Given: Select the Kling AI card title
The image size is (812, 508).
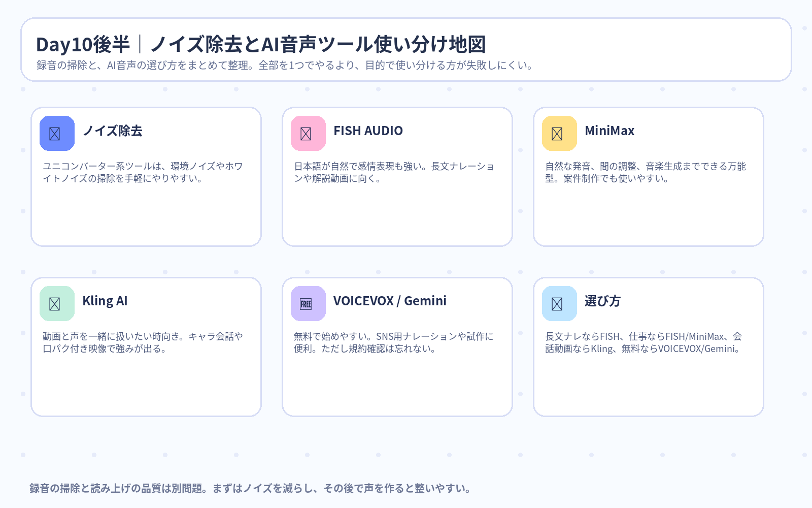Looking at the screenshot, I should pos(105,301).
